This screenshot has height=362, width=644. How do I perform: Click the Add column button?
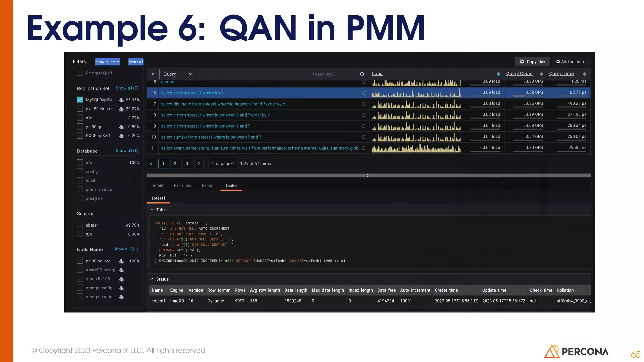click(x=570, y=62)
